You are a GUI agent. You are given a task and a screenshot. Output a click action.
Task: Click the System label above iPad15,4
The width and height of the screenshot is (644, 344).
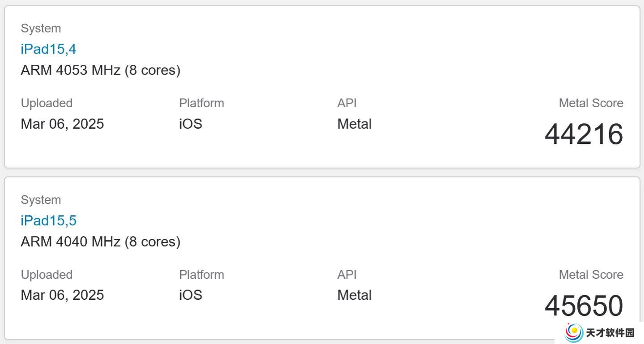pyautogui.click(x=41, y=29)
